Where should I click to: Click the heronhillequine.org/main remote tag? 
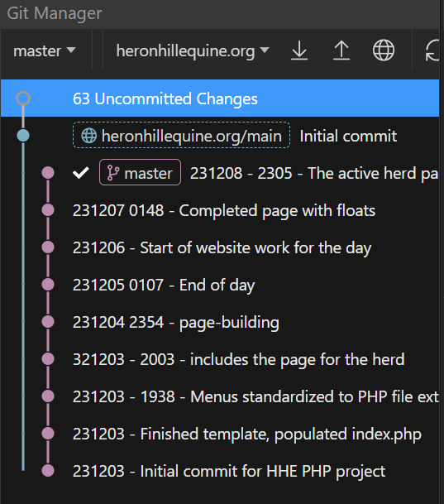click(181, 136)
